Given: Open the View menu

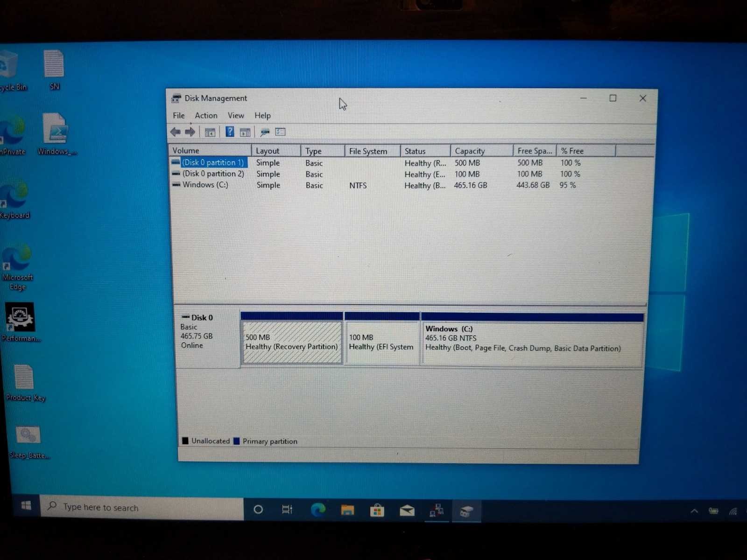Looking at the screenshot, I should [x=236, y=115].
